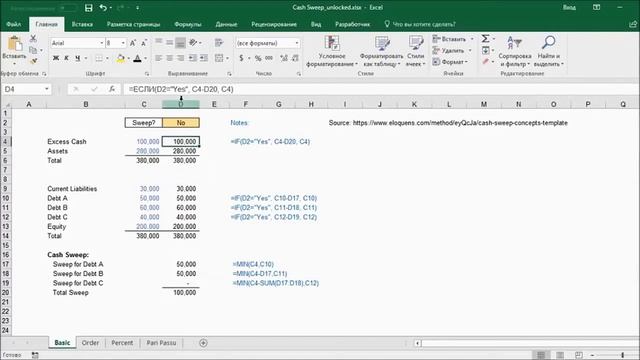Click the Format cells (Формат) button
Viewport: 640px width, 360px height.
point(450,62)
